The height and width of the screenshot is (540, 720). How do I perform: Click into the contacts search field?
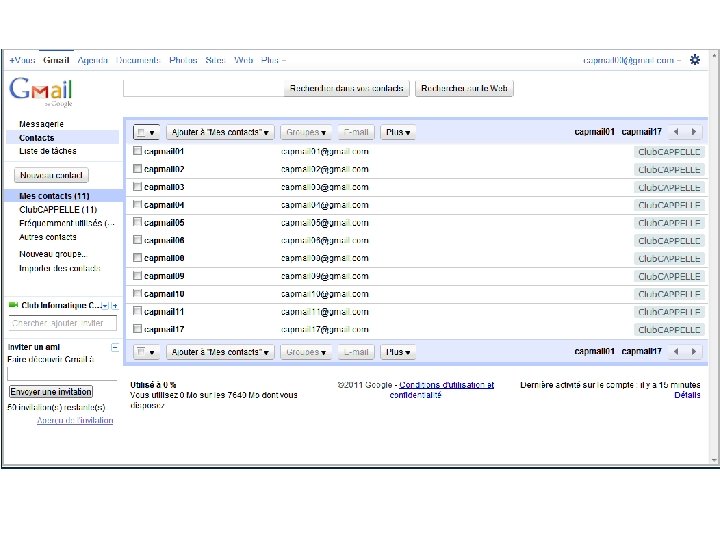coord(204,88)
